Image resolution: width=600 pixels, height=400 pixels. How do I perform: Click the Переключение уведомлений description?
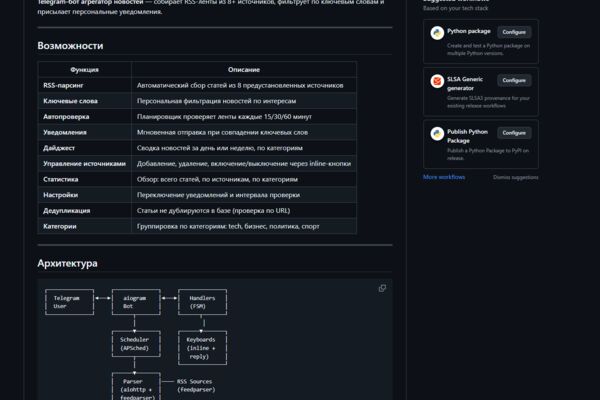coord(244,195)
